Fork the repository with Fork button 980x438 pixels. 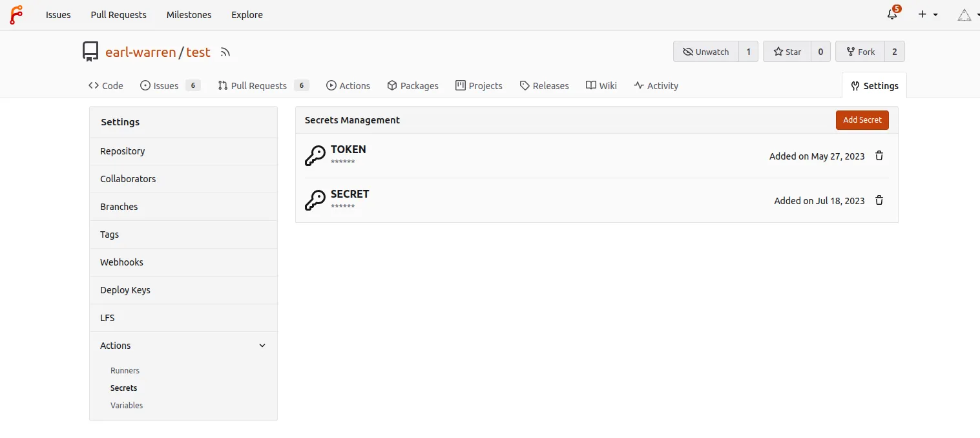tap(859, 52)
